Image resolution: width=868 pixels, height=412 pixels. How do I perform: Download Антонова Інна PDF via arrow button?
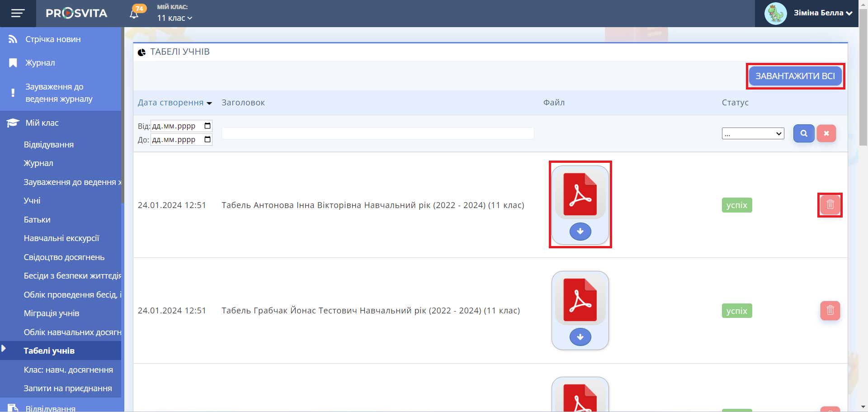tap(580, 232)
